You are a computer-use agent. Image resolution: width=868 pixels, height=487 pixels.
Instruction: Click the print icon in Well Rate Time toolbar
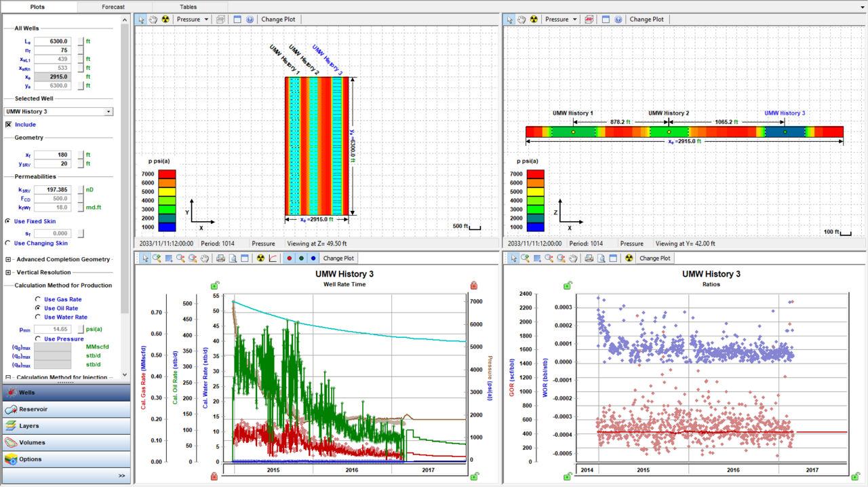(x=220, y=258)
